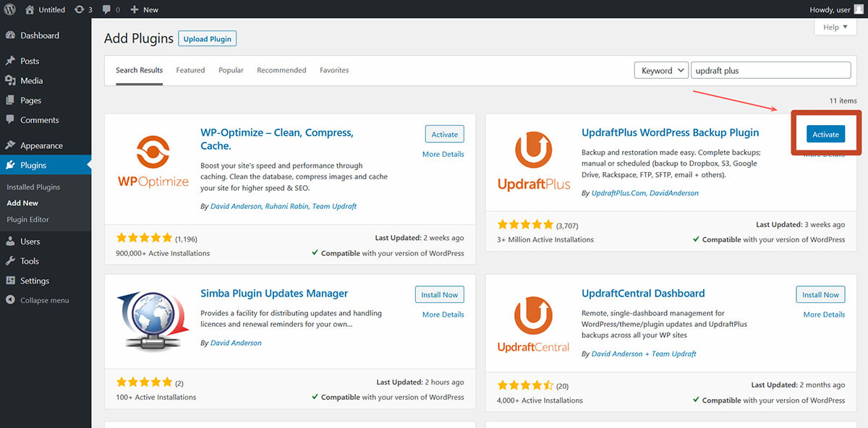Click the UpdraftPlus plugin logo

click(x=534, y=163)
